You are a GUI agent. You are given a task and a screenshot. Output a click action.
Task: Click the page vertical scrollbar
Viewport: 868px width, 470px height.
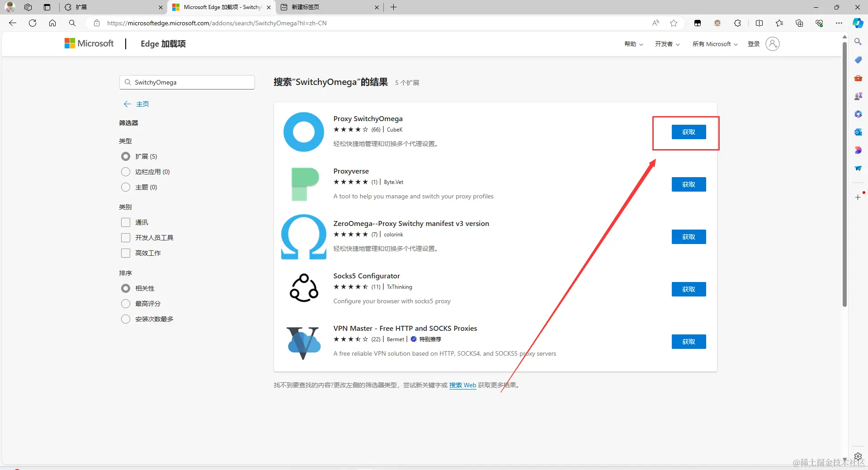(844, 174)
